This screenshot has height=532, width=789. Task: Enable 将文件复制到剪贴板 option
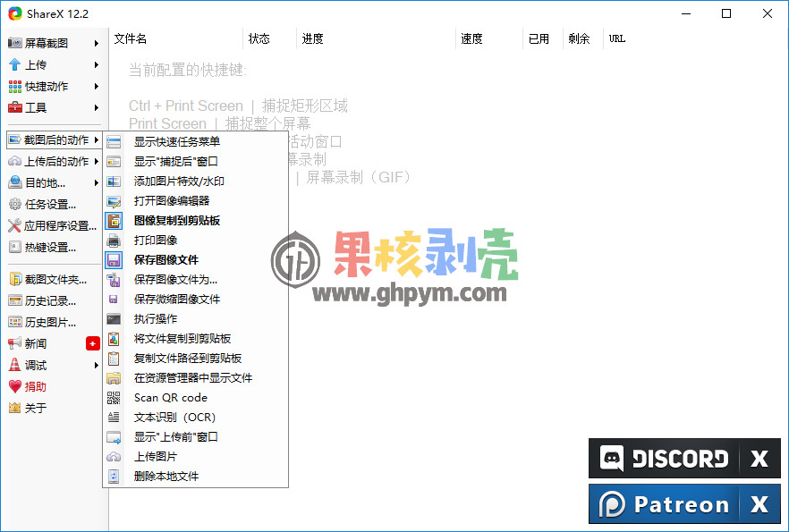(x=195, y=338)
